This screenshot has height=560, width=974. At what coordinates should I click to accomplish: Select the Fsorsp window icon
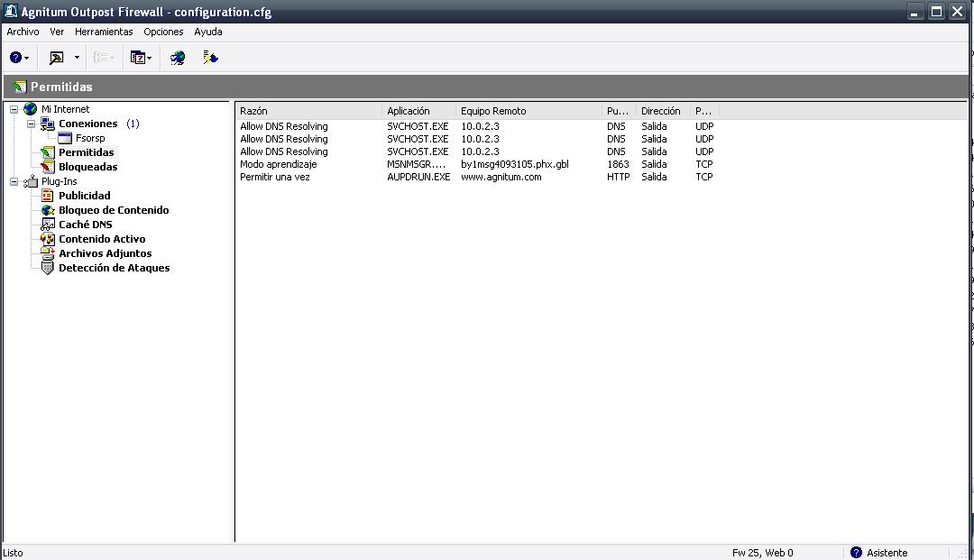[x=65, y=138]
